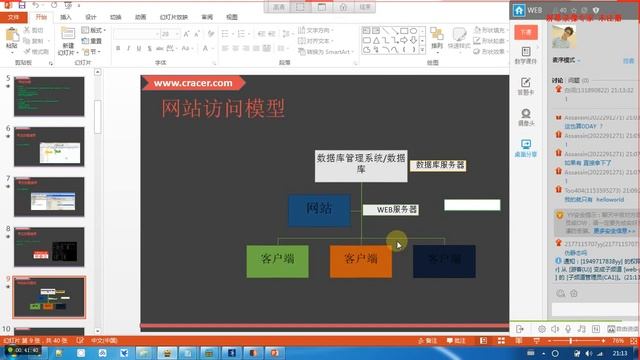
Task: Switch to the View ribbon tab
Action: [232, 17]
